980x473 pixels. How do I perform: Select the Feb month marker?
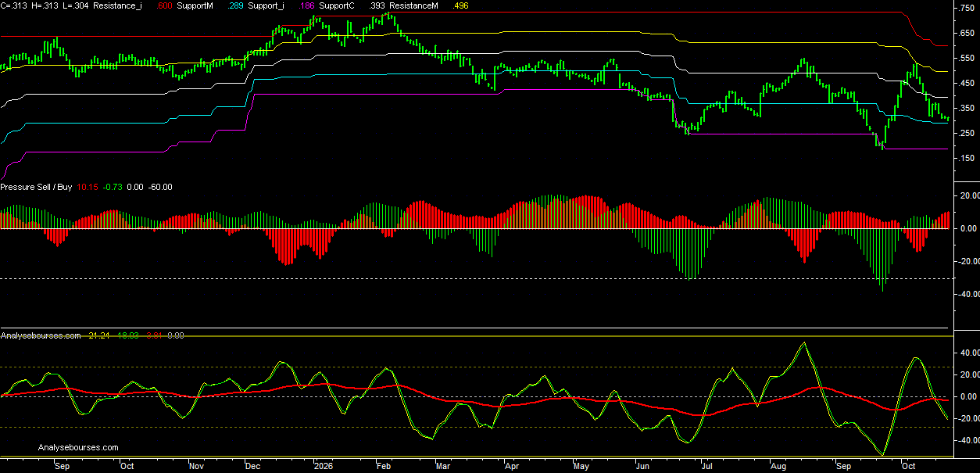[382, 464]
